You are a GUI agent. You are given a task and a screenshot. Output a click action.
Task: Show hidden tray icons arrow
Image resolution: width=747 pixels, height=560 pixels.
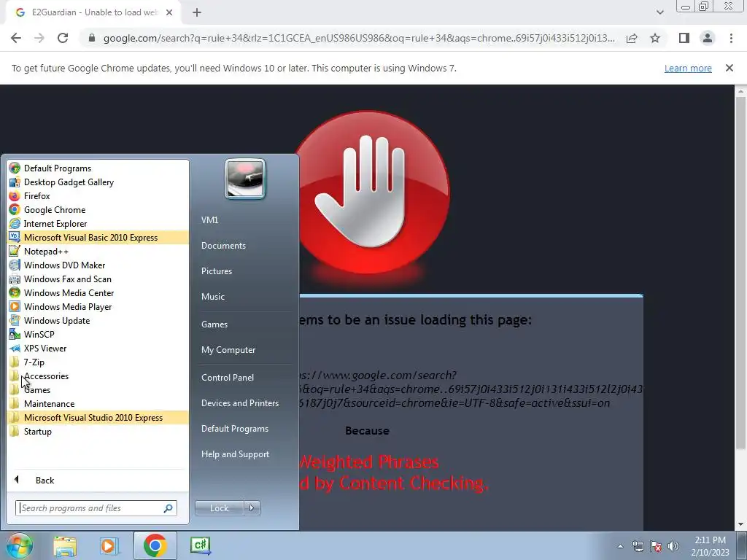[620, 546]
